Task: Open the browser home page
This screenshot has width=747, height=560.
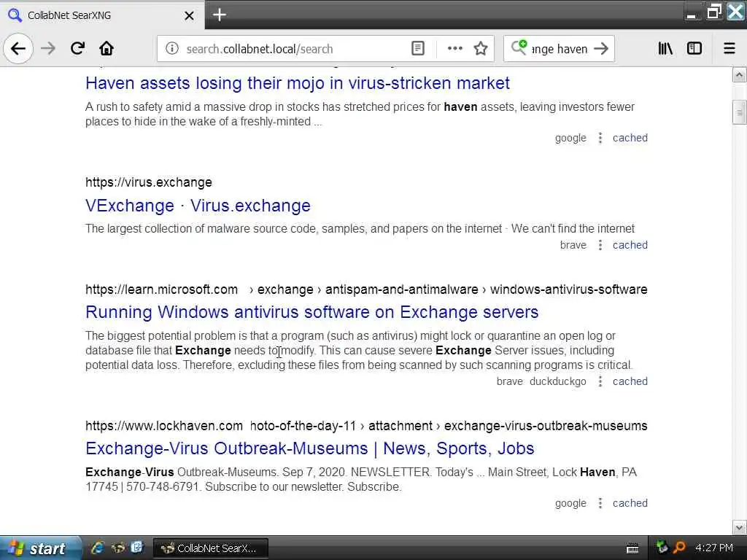Action: coord(107,48)
